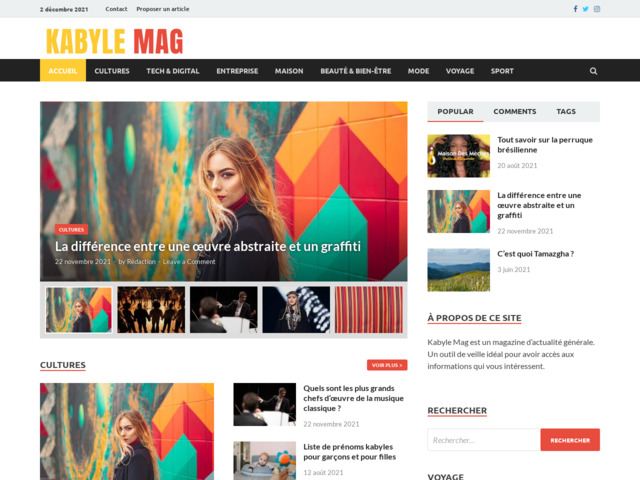640x480 pixels.
Task: Go to Accueil menu item
Action: pos(63,71)
